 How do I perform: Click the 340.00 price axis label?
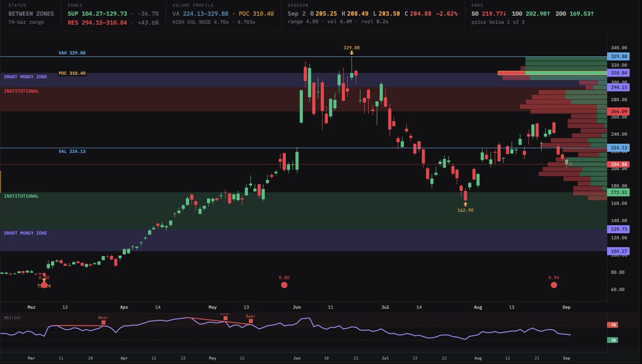620,48
